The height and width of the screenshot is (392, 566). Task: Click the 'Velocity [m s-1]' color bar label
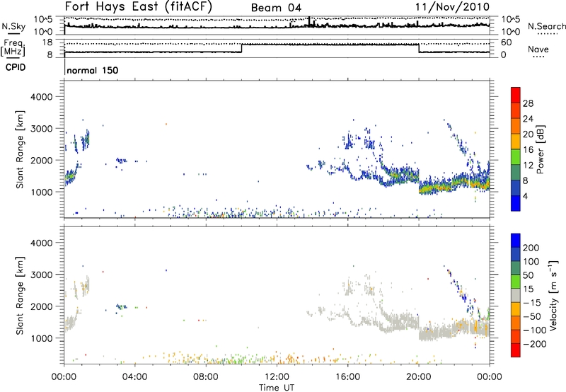[553, 295]
